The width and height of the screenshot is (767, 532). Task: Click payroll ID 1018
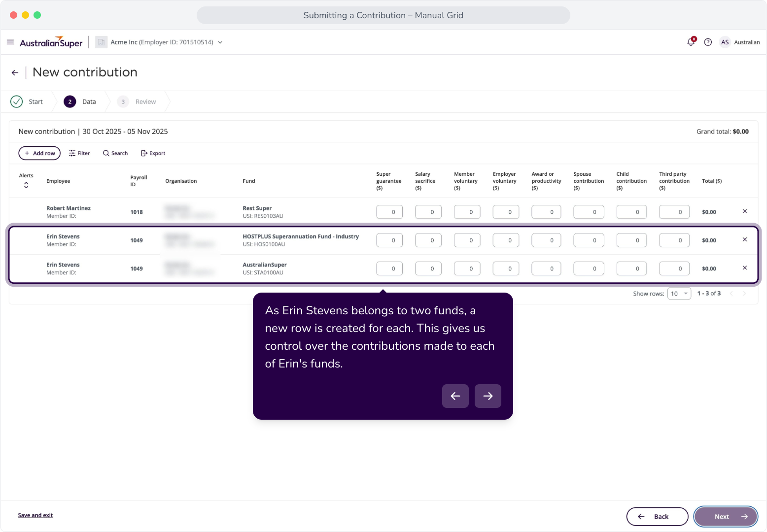click(x=137, y=212)
